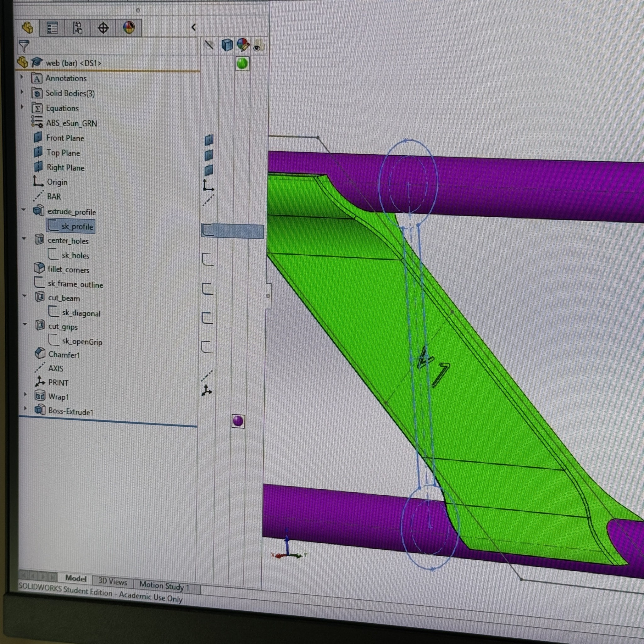This screenshot has height=644, width=644.
Task: Collapse the extrude_profile feature
Action: coord(24,210)
